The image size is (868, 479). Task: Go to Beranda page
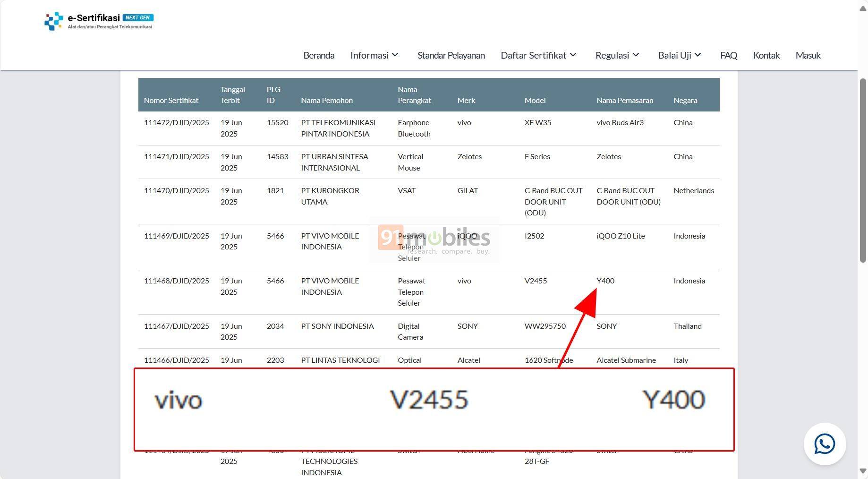(x=319, y=55)
